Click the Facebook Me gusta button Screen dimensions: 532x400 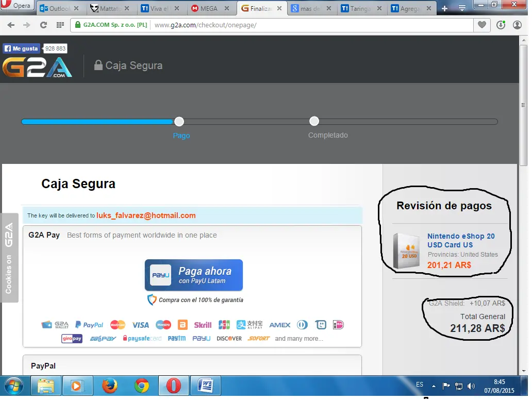tap(22, 48)
